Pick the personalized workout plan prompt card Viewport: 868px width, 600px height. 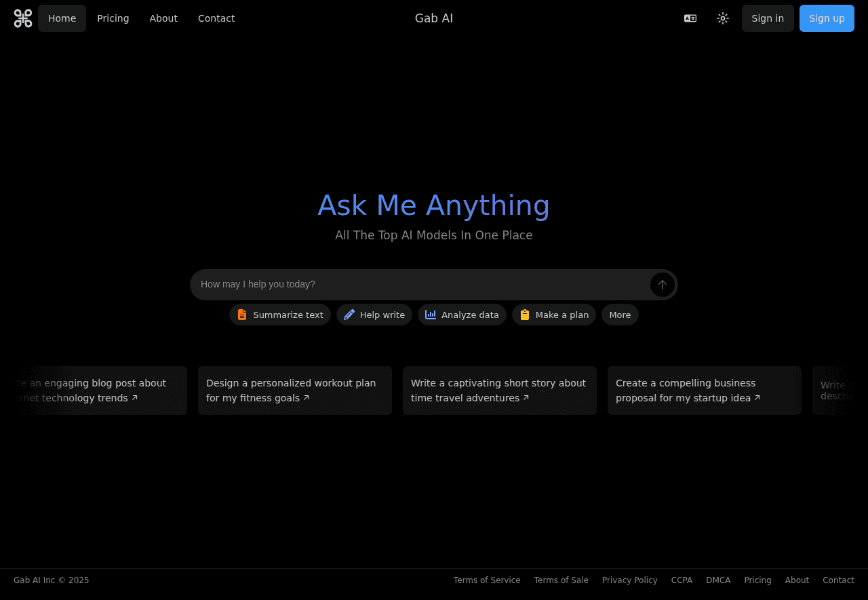point(295,391)
